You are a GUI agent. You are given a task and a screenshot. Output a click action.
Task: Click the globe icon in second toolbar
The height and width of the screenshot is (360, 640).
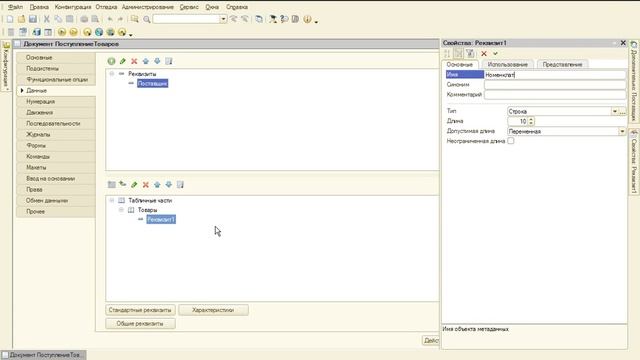pos(99,32)
